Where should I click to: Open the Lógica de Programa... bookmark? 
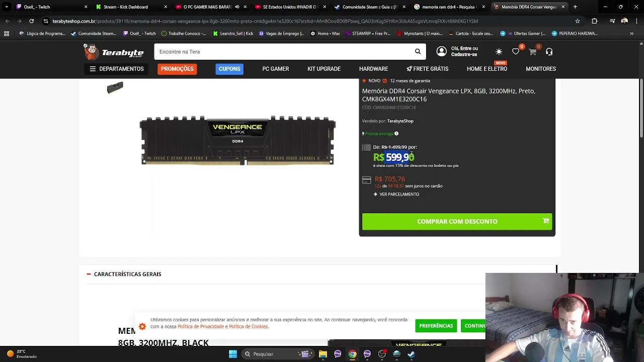point(42,33)
